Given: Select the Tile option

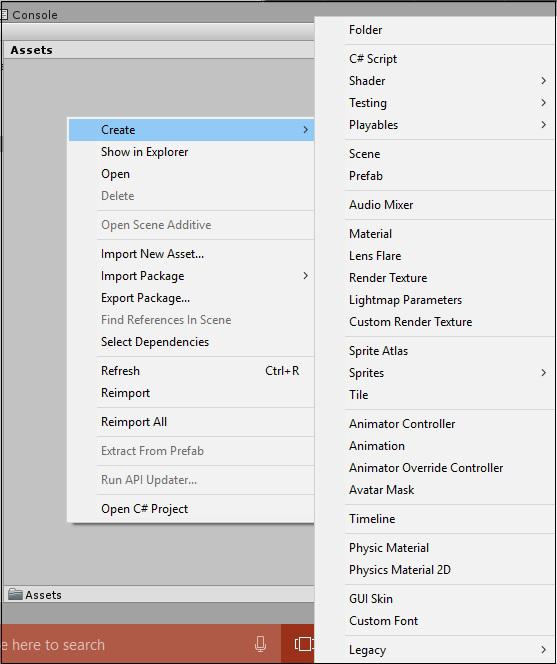Looking at the screenshot, I should pyautogui.click(x=435, y=395).
